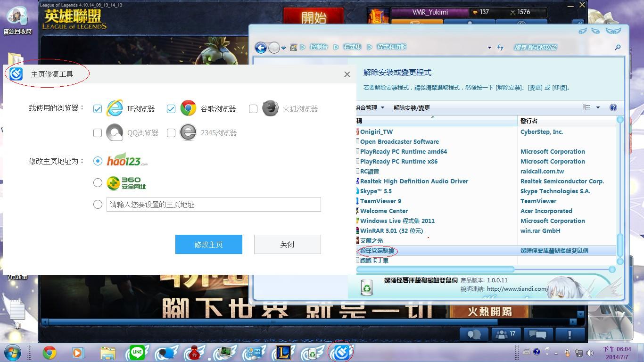Refresh the Programs and Features list
This screenshot has width=644, height=362.
[x=500, y=48]
